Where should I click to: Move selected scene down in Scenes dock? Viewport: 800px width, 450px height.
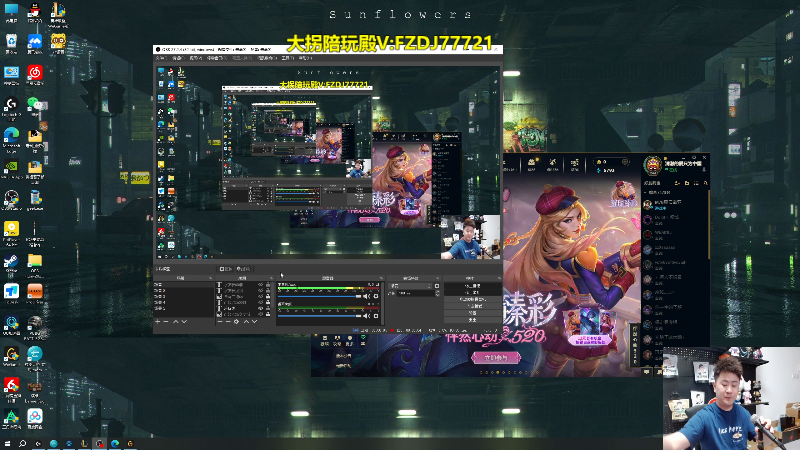pos(184,321)
